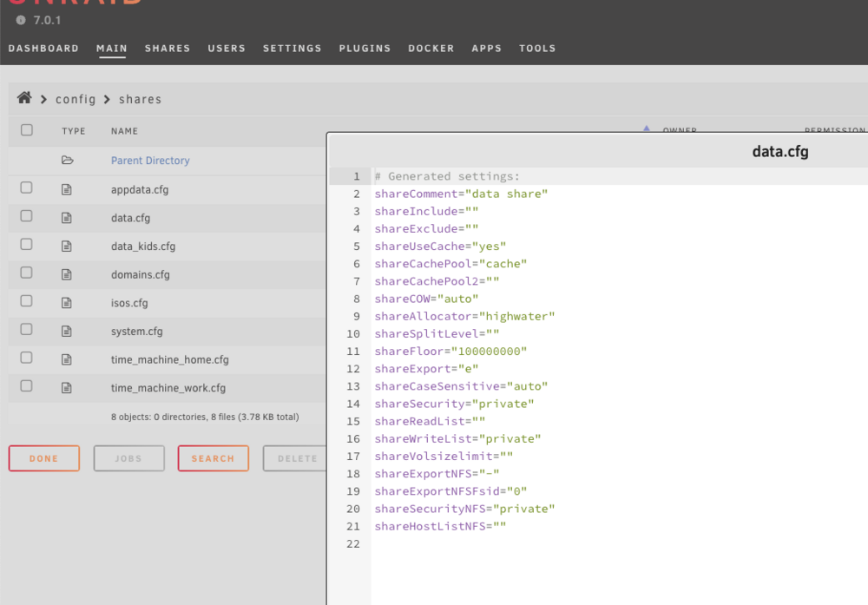The image size is (868, 605).
Task: Check the box for appdata.cfg
Action: 26,187
